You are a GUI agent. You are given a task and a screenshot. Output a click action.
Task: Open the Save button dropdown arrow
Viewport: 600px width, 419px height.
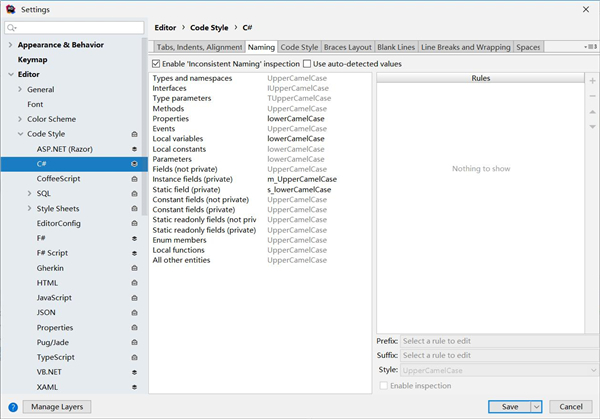coord(537,407)
